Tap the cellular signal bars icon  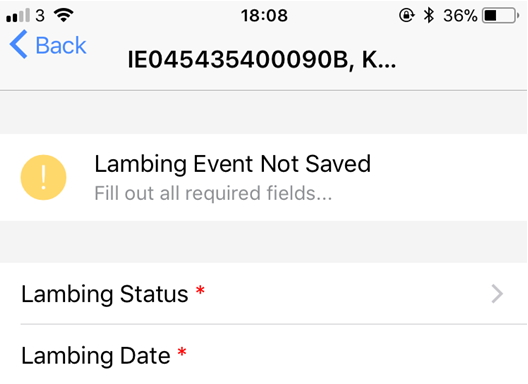tap(18, 15)
